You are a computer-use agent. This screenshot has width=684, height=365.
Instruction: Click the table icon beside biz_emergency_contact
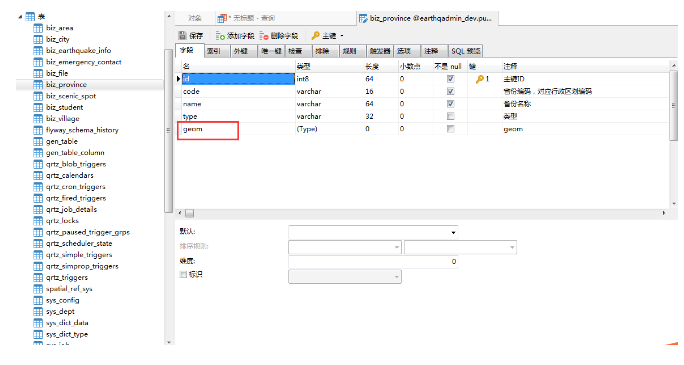coord(38,62)
